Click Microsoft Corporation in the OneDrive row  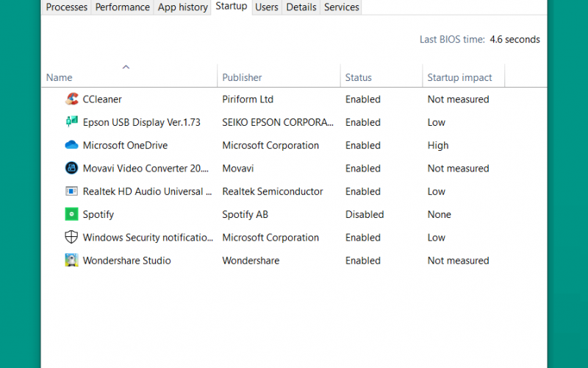pos(270,145)
